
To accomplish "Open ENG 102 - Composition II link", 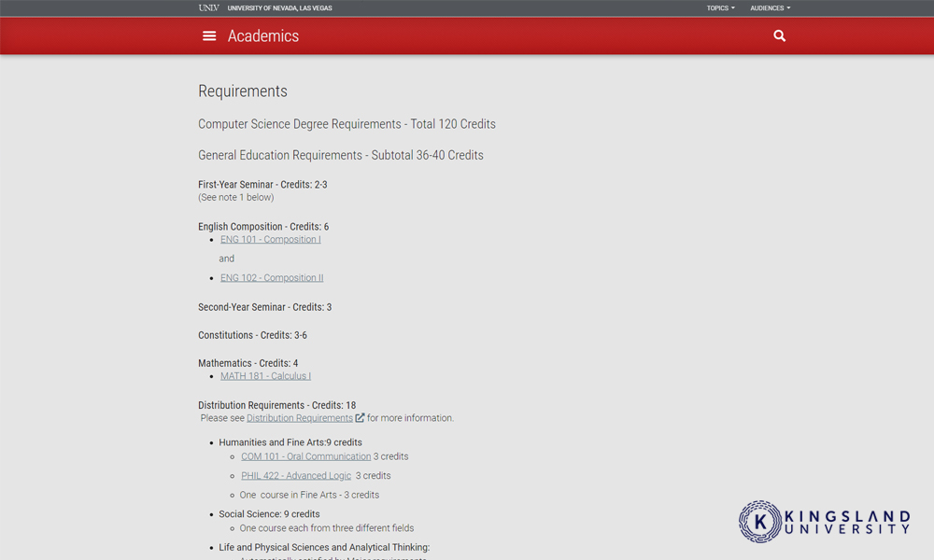I will click(x=272, y=278).
